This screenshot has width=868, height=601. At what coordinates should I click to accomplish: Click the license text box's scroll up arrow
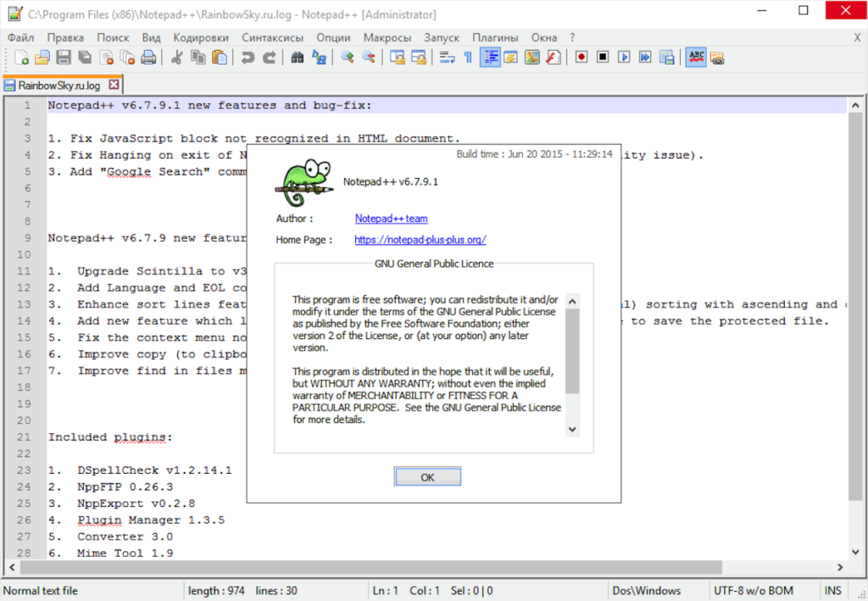tap(572, 301)
